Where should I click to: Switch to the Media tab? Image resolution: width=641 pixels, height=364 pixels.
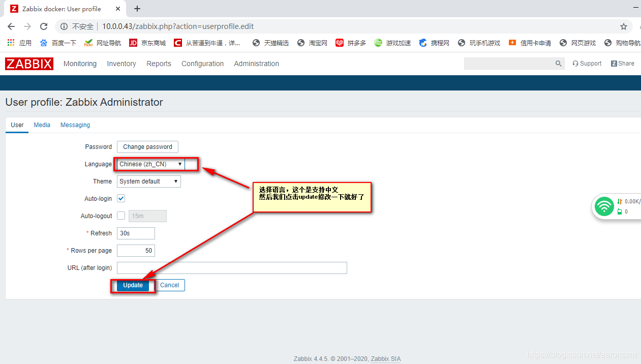click(42, 125)
